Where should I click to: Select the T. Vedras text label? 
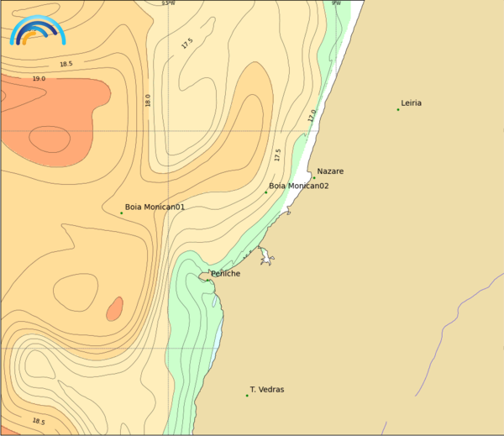tap(267, 390)
